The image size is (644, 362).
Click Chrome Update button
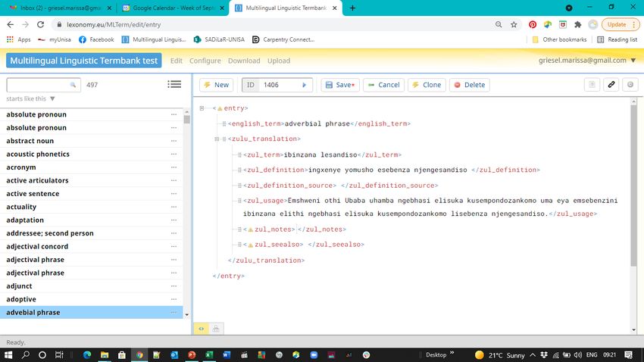[621, 25]
